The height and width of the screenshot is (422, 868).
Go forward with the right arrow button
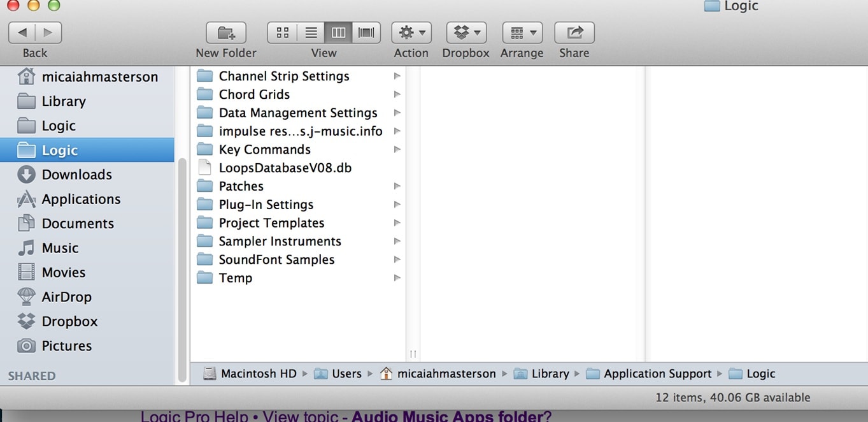pos(48,33)
